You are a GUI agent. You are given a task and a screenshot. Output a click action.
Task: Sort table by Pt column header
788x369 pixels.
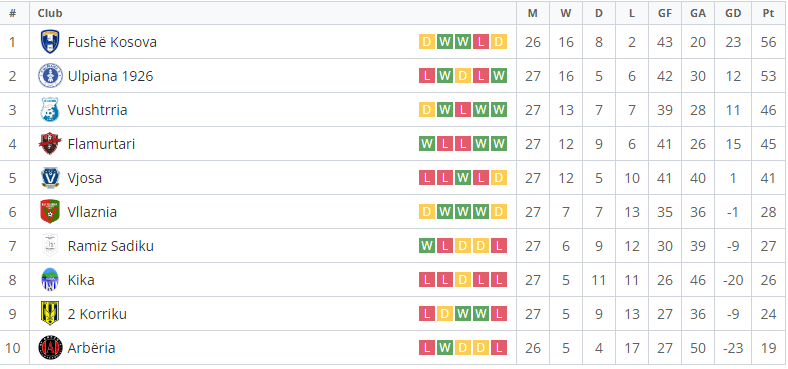pyautogui.click(x=768, y=14)
